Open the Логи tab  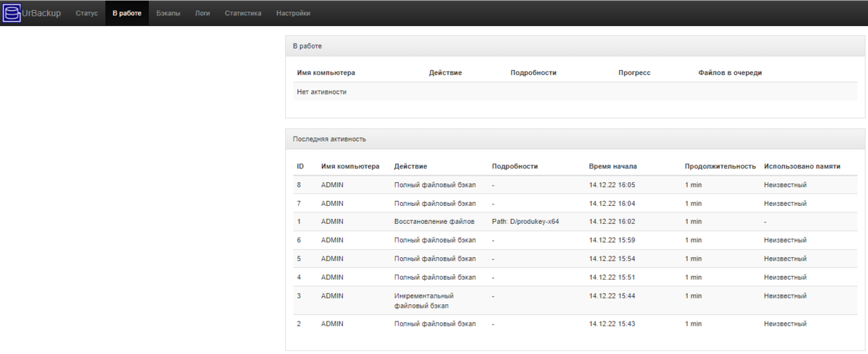point(203,13)
